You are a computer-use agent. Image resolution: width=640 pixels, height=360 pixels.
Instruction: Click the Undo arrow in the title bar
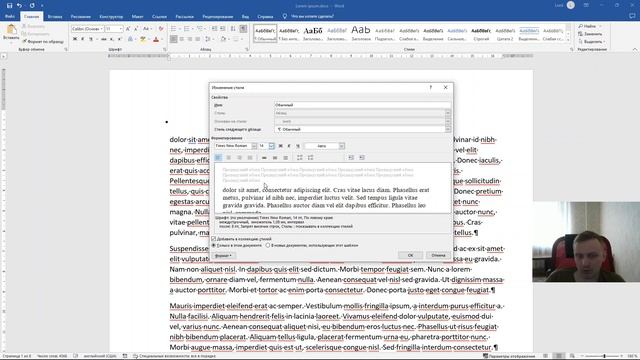19,6
